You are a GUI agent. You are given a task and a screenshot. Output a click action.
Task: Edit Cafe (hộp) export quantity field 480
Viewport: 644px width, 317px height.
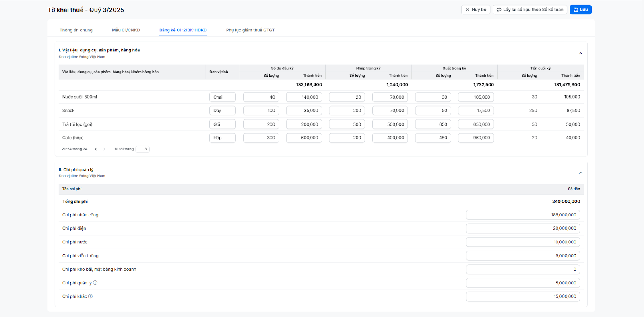(x=433, y=138)
